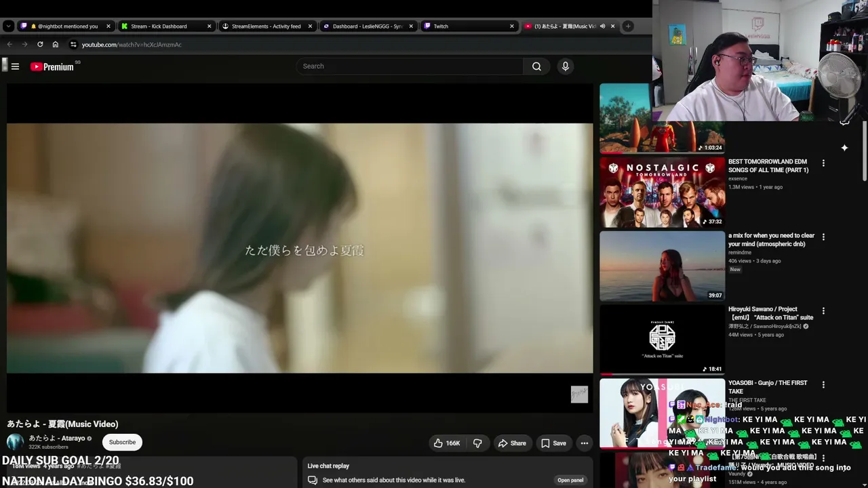Viewport: 868px width, 488px height.
Task: Close the LeslieNGGG Dashboard tab
Action: (410, 26)
